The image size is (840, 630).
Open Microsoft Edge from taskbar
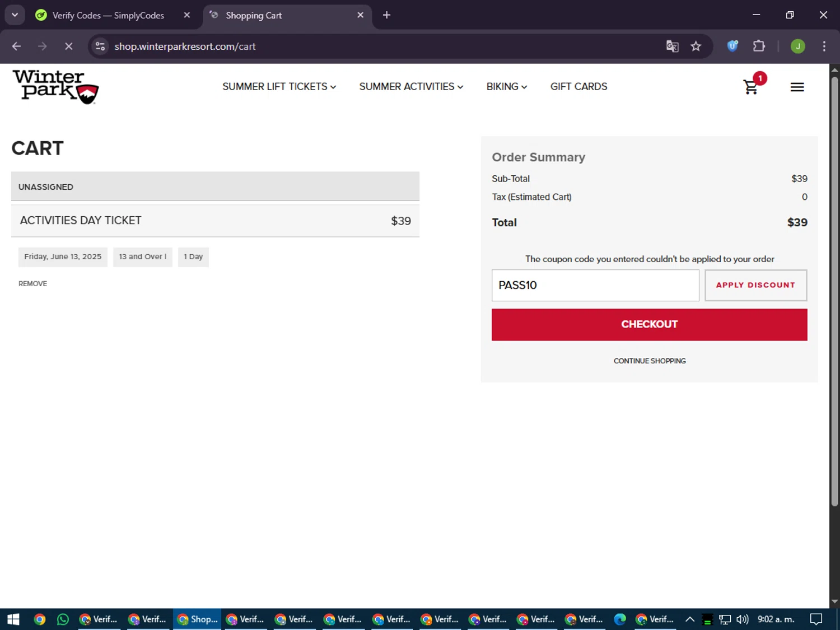pos(619,619)
